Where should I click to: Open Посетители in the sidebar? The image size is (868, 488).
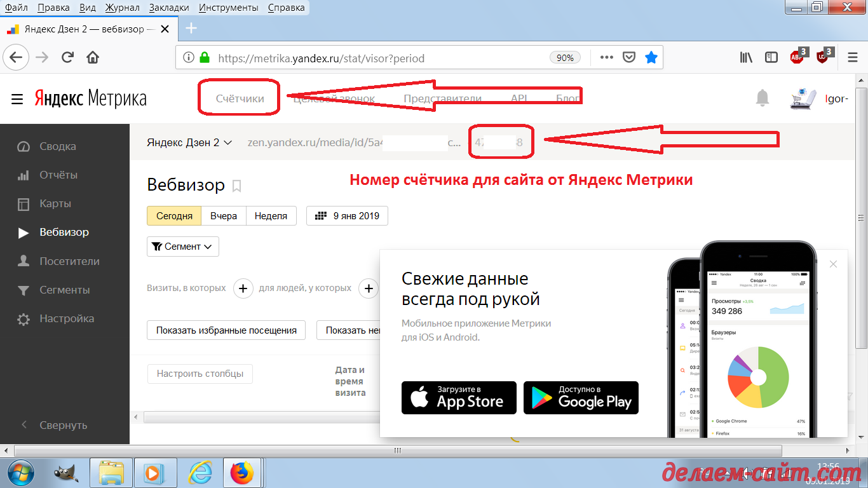[69, 261]
